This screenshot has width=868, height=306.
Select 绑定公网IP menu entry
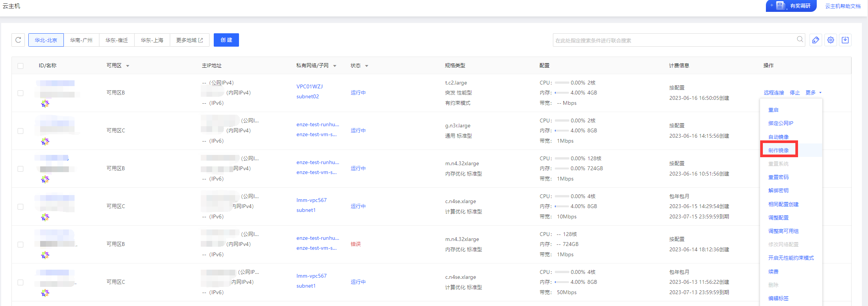781,123
